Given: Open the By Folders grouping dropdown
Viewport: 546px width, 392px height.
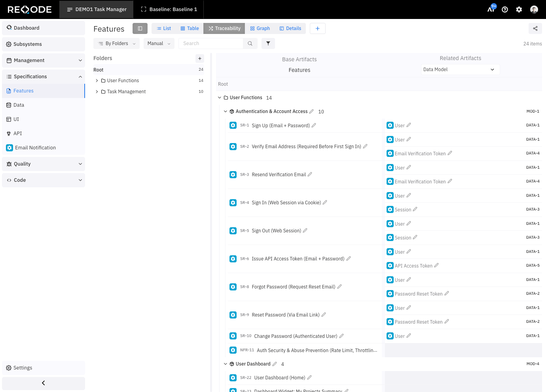Looking at the screenshot, I should coord(117,43).
